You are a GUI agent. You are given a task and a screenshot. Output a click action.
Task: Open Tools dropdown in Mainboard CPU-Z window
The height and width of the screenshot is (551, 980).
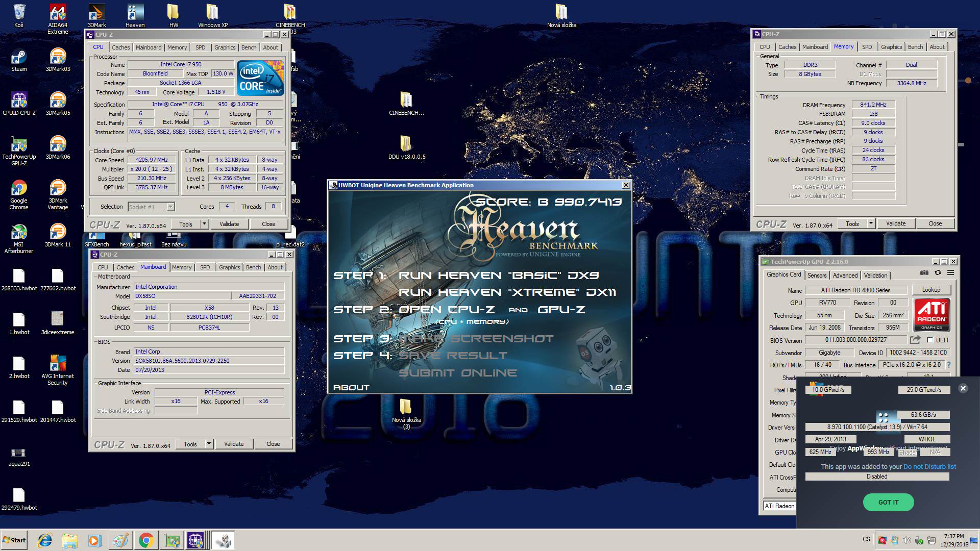[209, 444]
